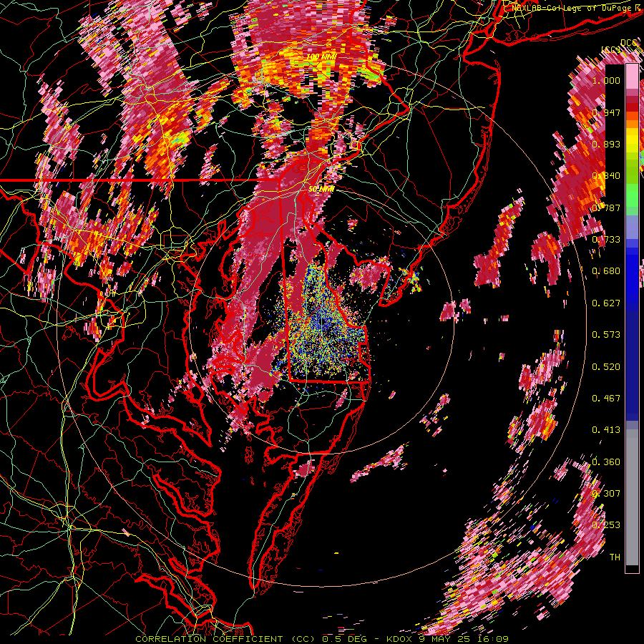Click the 0.840 scale label
644x644 pixels.
[x=606, y=176]
